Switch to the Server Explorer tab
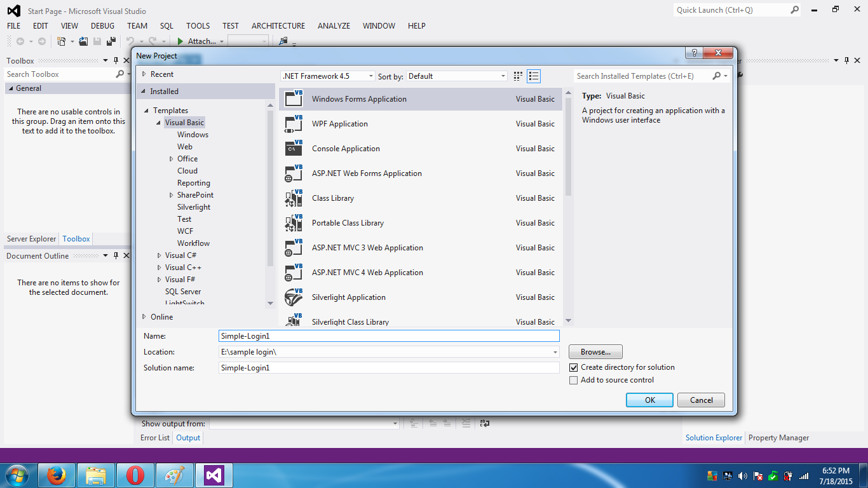Image resolution: width=868 pixels, height=488 pixels. click(x=32, y=239)
